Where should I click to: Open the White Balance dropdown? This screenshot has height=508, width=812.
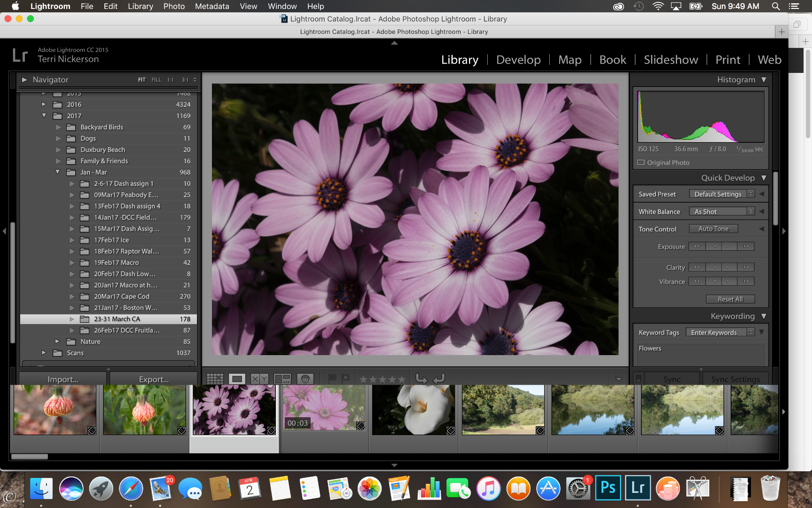coord(721,212)
